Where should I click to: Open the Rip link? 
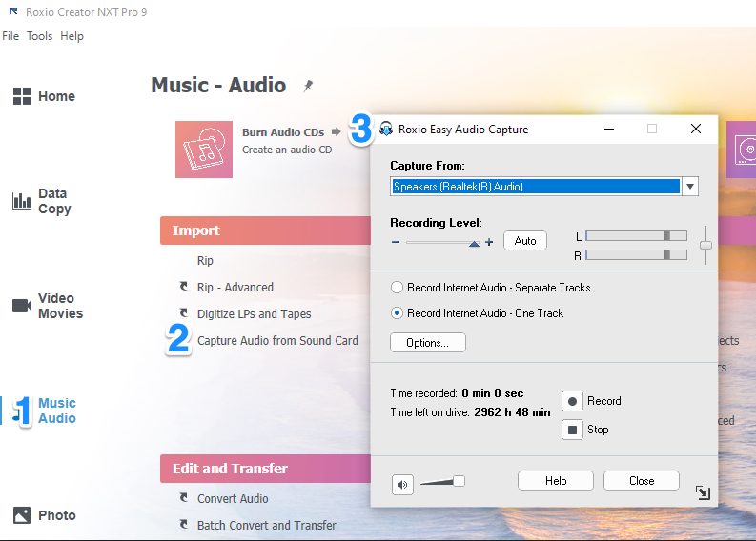coord(205,261)
